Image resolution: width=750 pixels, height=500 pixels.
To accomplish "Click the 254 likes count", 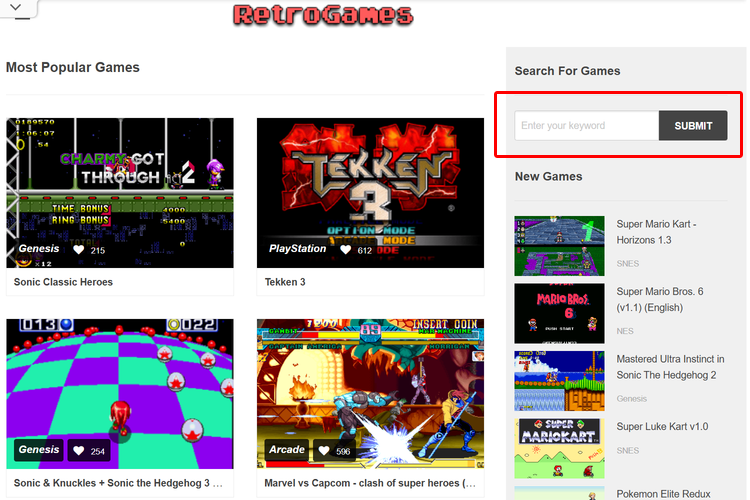I will click(98, 451).
